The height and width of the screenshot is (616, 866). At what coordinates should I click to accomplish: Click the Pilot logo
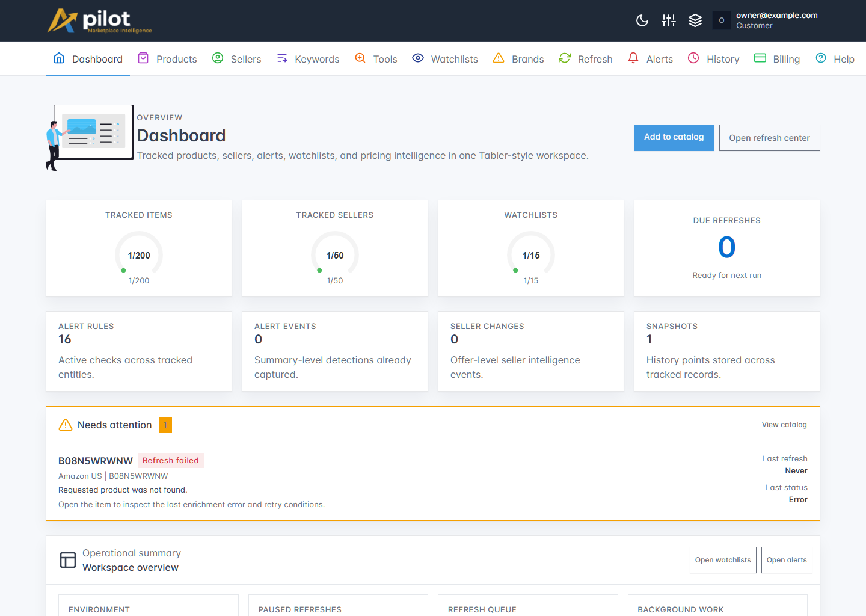pos(100,21)
